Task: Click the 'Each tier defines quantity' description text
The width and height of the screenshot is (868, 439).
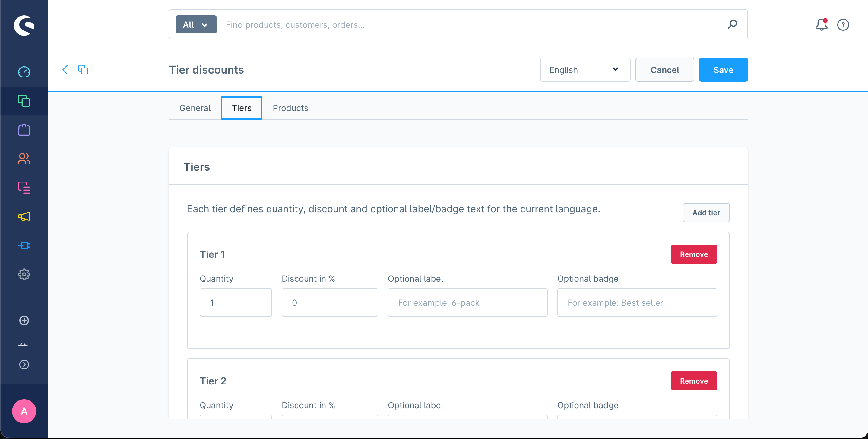Action: tap(394, 209)
